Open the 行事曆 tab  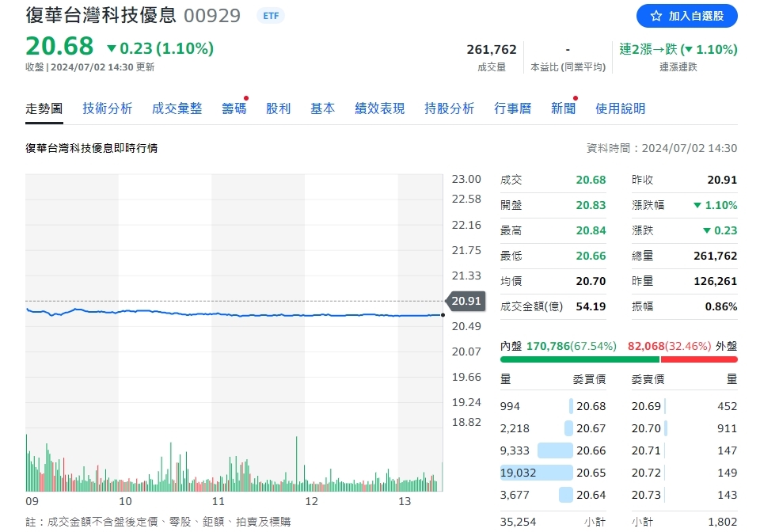point(512,108)
